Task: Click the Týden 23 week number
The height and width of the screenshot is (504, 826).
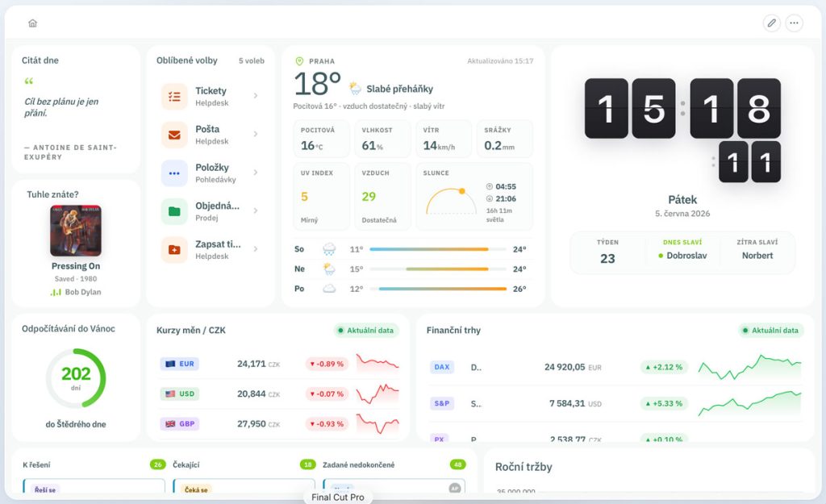Action: coord(607,259)
